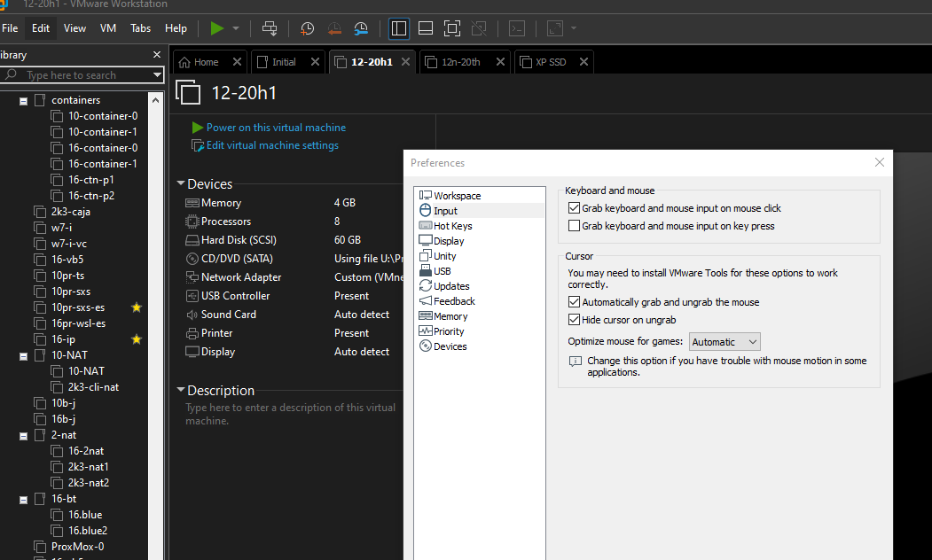
Task: Select the USB icon in Preferences list
Action: (426, 271)
